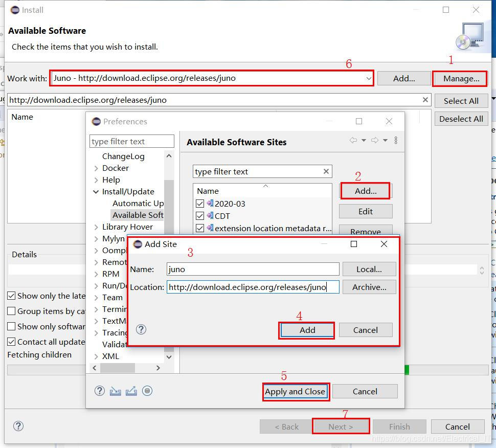This screenshot has width=496, height=448.
Task: Click Archive button in Add Site
Action: click(369, 287)
